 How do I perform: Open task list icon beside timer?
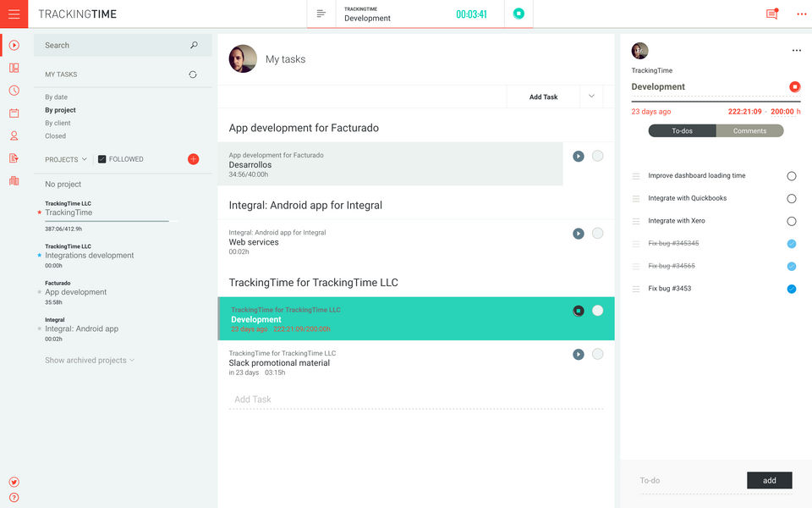[x=321, y=14]
